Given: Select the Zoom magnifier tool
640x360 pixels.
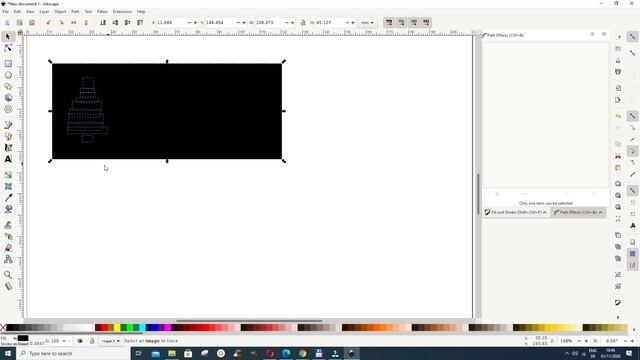Looking at the screenshot, I should 8,275.
